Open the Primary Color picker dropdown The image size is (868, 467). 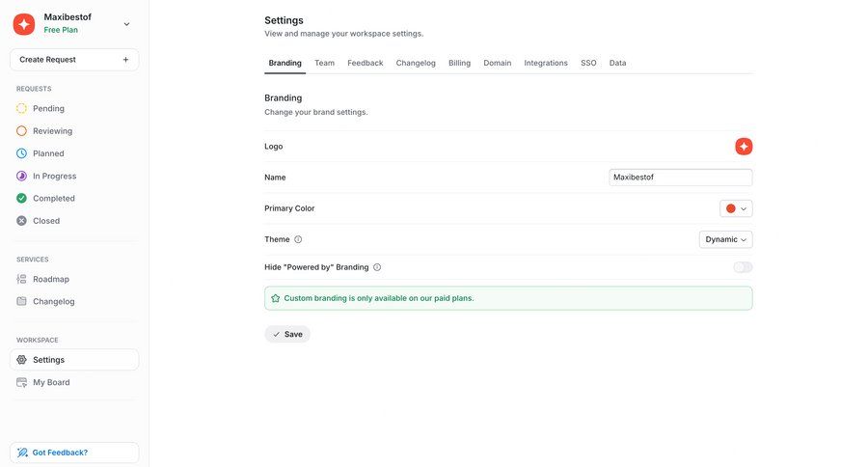coord(736,208)
